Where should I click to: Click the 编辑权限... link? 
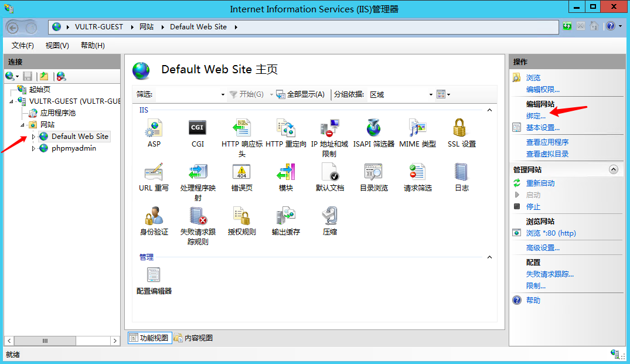[x=543, y=90]
